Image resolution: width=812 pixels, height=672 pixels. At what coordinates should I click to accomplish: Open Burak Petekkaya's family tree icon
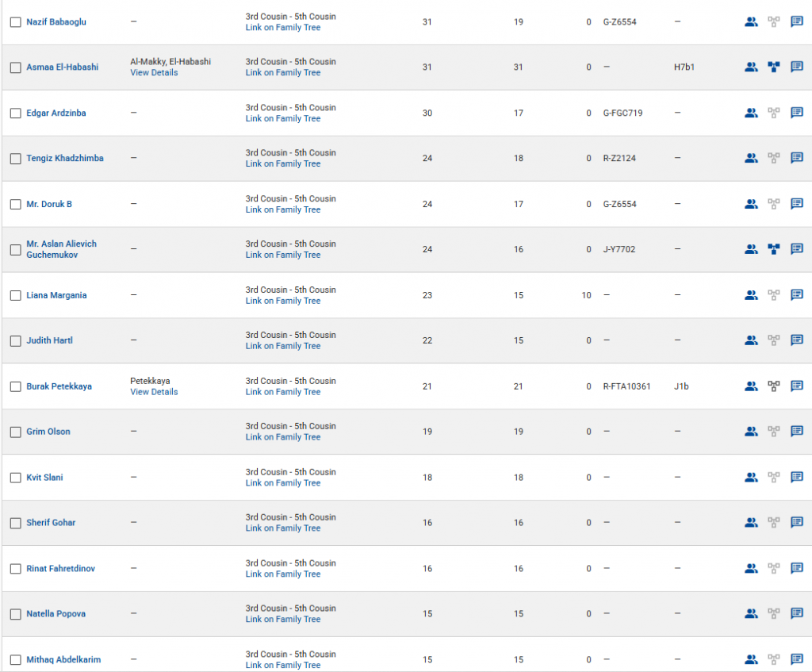774,386
